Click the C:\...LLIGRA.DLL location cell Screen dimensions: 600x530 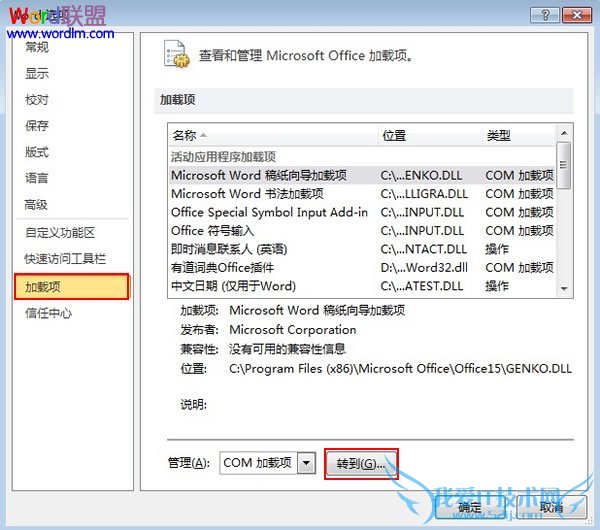pyautogui.click(x=424, y=194)
